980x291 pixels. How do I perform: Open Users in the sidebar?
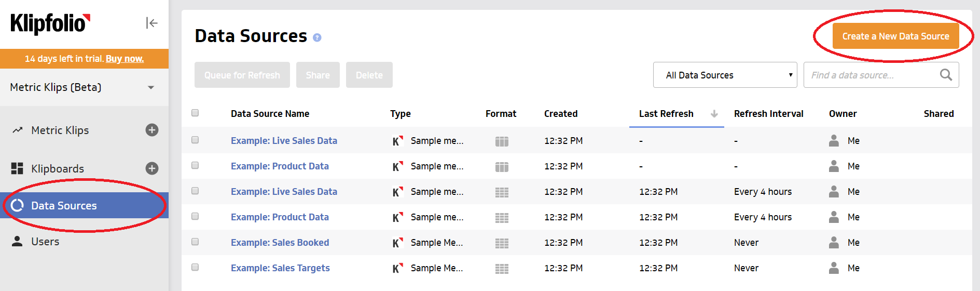45,242
